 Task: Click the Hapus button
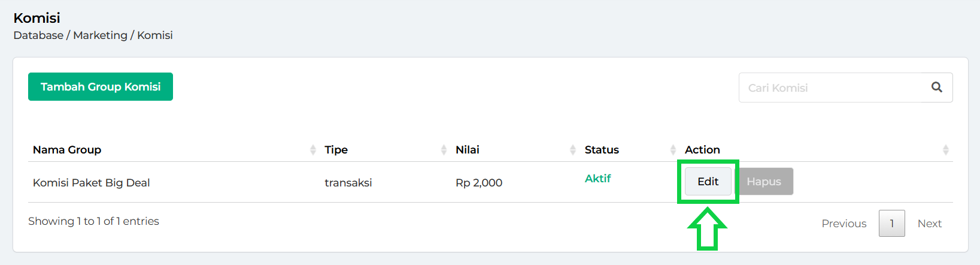point(764,182)
